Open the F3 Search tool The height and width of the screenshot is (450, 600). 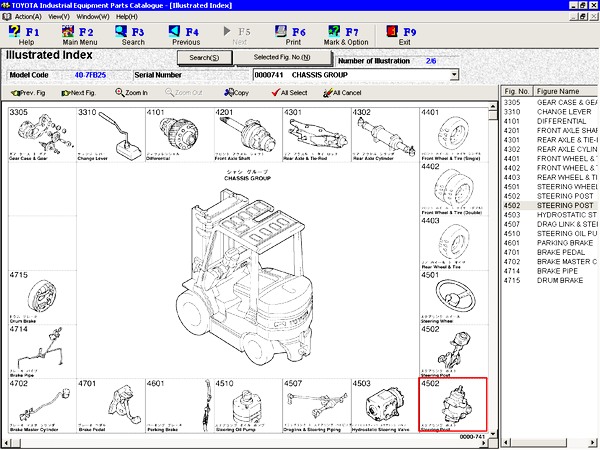[132, 35]
